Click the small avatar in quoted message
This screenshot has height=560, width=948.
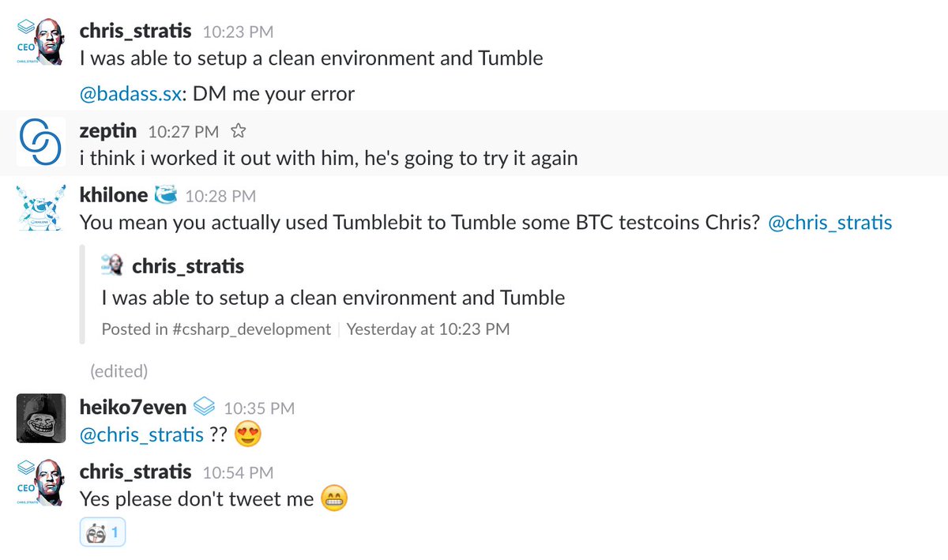[x=113, y=266]
